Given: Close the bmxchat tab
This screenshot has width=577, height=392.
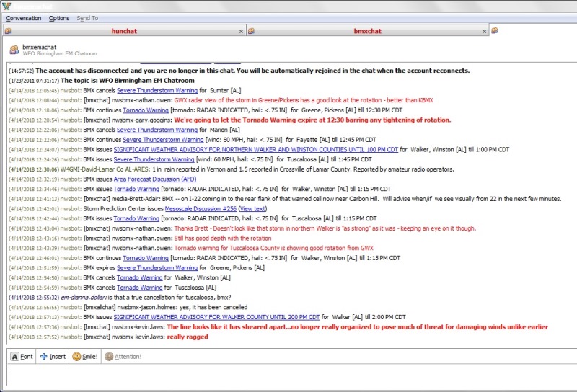Looking at the screenshot, I should coord(484,32).
